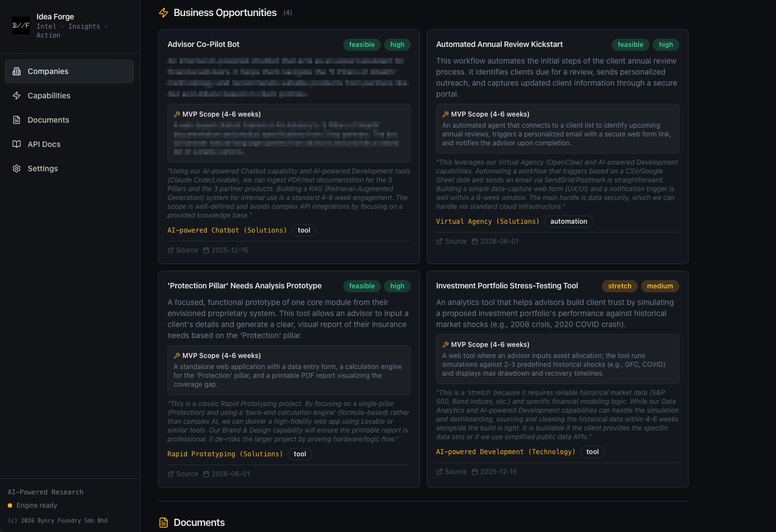Click the opportunities count (4)
Image resolution: width=776 pixels, height=532 pixels.
pyautogui.click(x=287, y=13)
